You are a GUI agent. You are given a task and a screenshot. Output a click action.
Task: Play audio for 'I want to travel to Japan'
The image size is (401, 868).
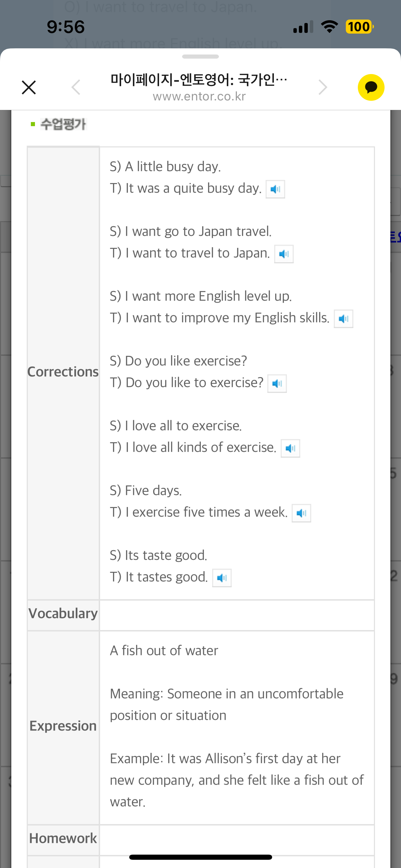pyautogui.click(x=284, y=254)
